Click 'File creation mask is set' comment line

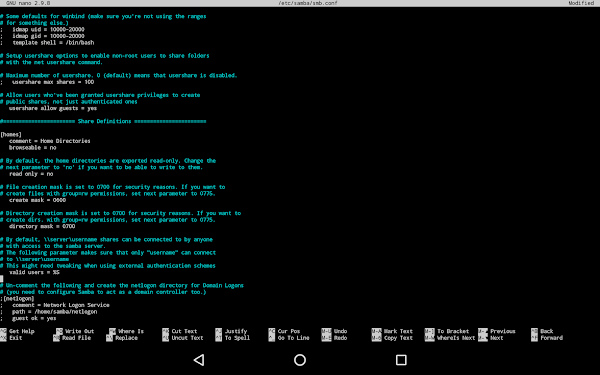tap(113, 187)
